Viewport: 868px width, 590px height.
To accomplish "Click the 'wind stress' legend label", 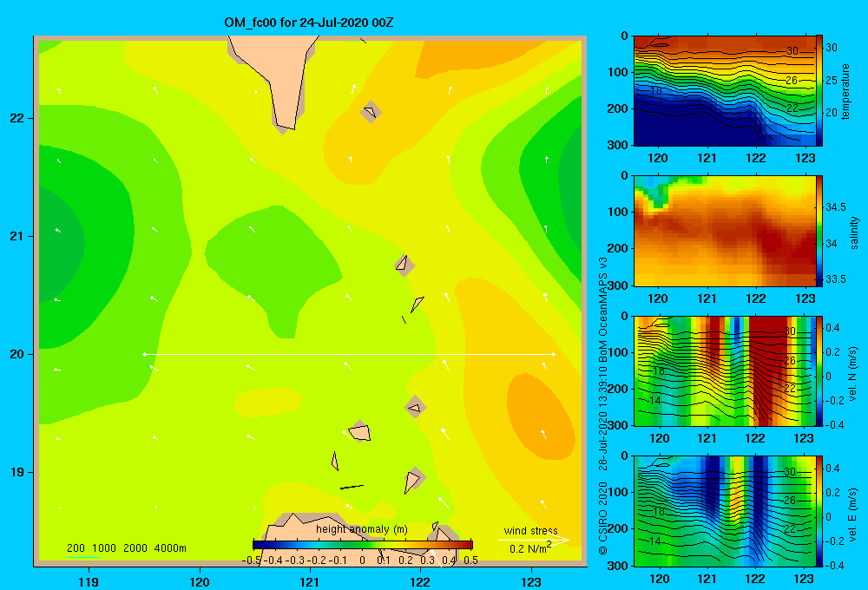I will tap(530, 530).
